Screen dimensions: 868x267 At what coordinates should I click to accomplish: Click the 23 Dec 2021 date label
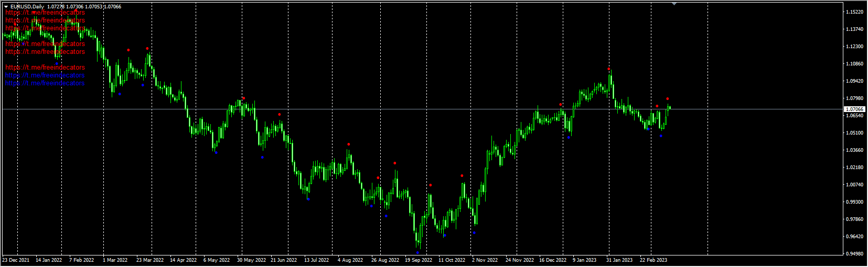point(16,260)
